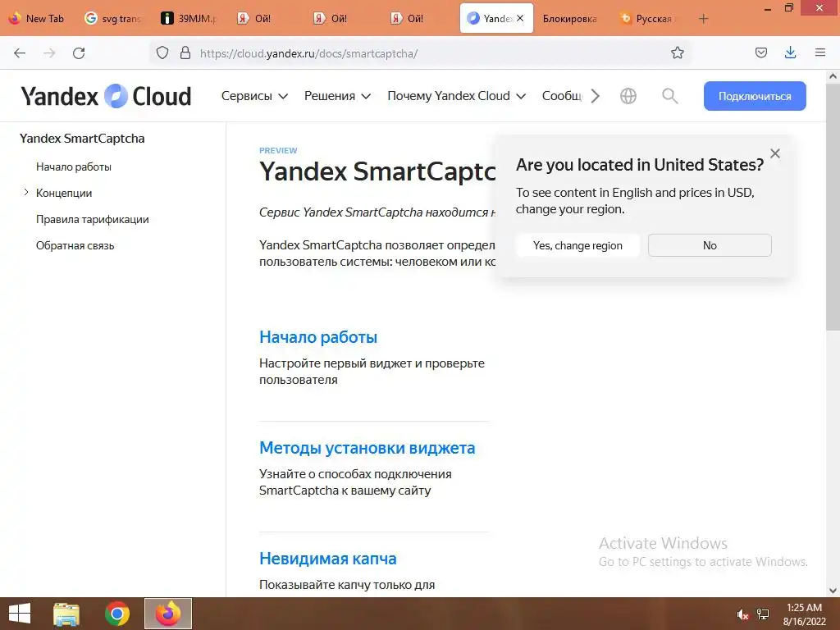Click Yes, change region button
Screen dimensions: 840x630
577,245
